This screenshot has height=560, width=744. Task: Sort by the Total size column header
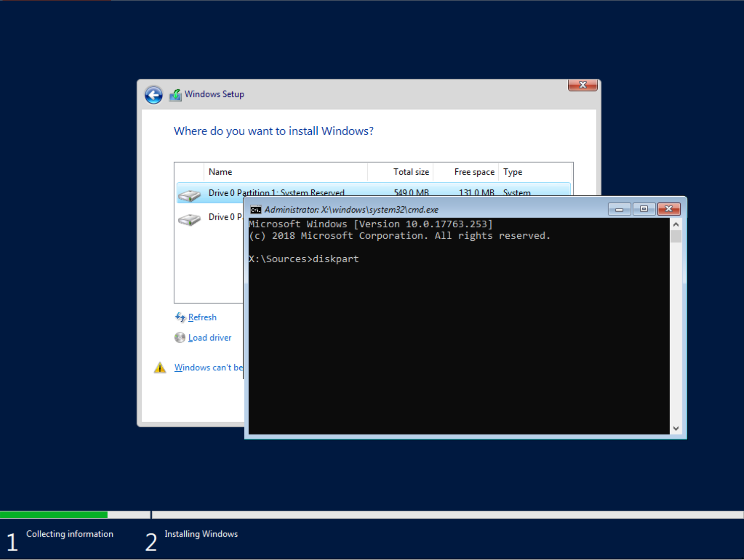[x=410, y=172]
